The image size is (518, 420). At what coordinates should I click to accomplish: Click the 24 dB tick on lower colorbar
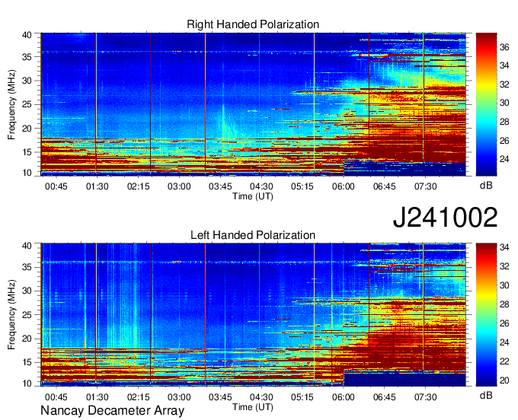point(504,342)
